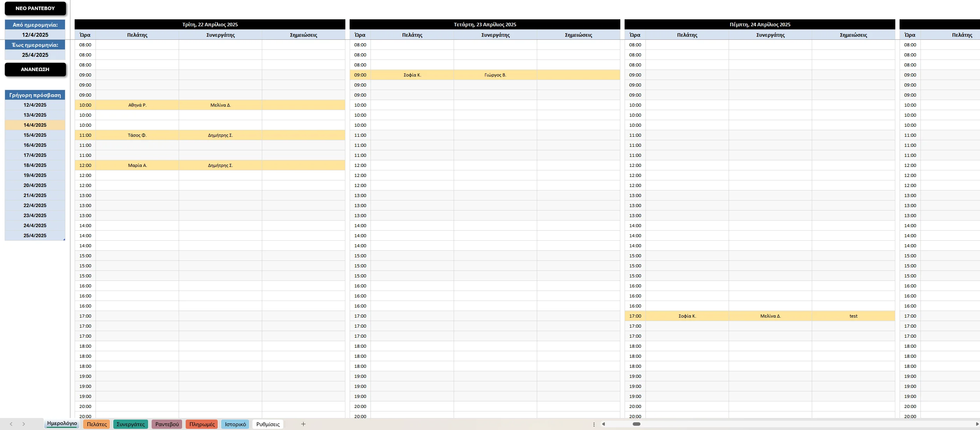The height and width of the screenshot is (430, 980).
Task: Click the Έως ημερομηνία label
Action: pos(35,45)
